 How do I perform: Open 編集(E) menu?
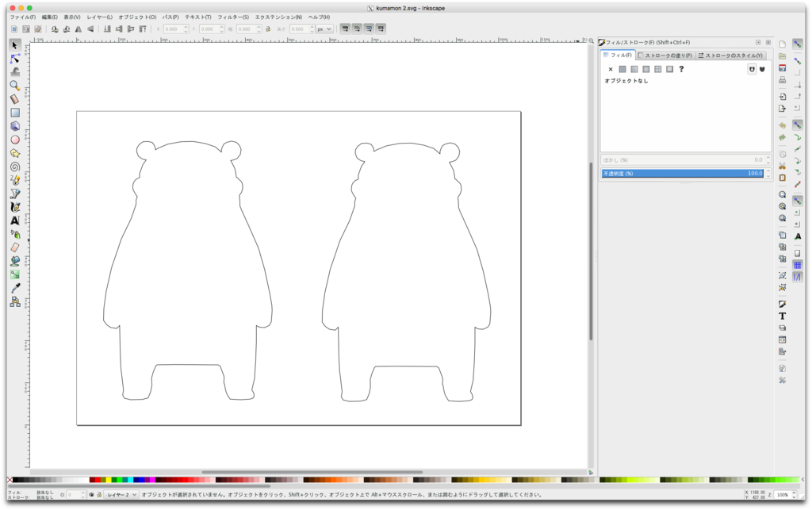point(50,17)
